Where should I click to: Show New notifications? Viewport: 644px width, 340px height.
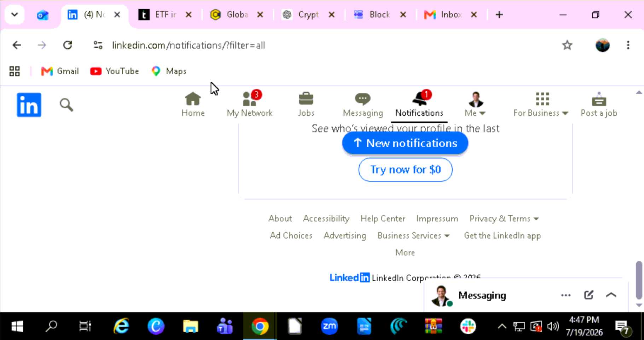(x=405, y=143)
